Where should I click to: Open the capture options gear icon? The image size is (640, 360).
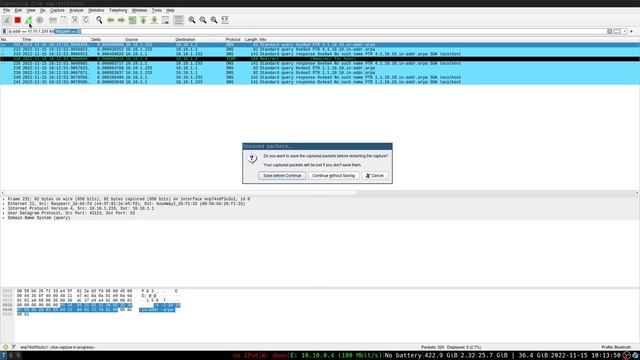click(40, 20)
